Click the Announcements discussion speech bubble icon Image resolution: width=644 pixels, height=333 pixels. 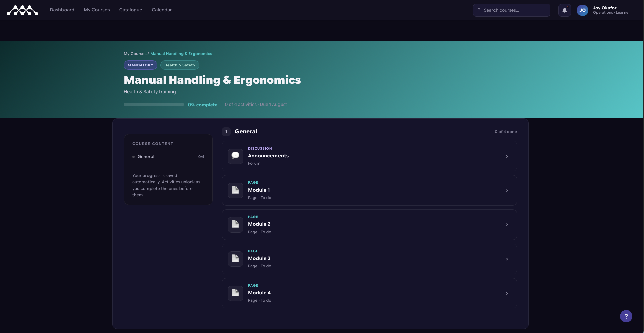pos(235,156)
